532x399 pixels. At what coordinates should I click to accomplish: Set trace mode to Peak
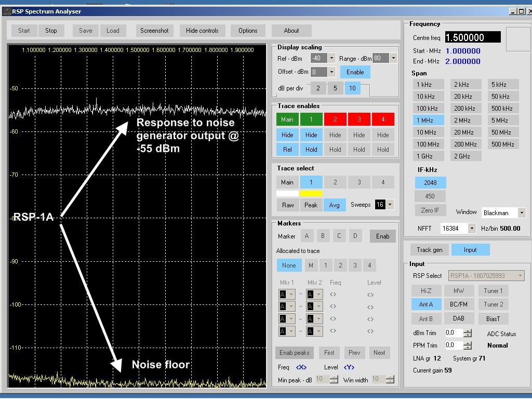311,205
